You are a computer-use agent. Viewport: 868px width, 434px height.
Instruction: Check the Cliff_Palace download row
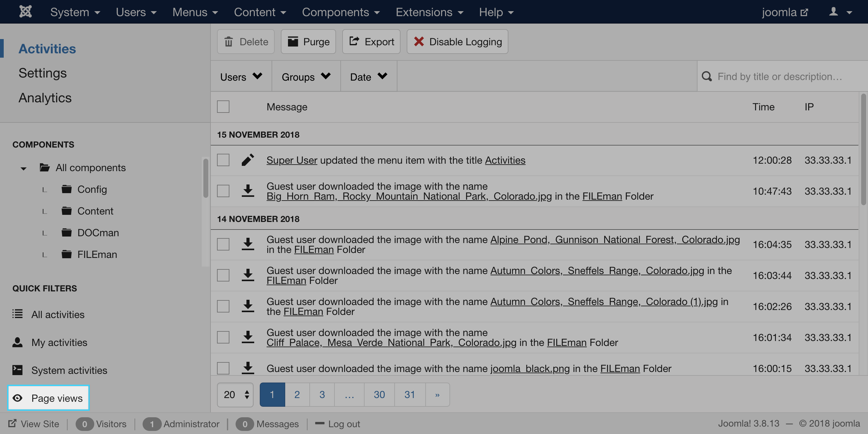[223, 337]
